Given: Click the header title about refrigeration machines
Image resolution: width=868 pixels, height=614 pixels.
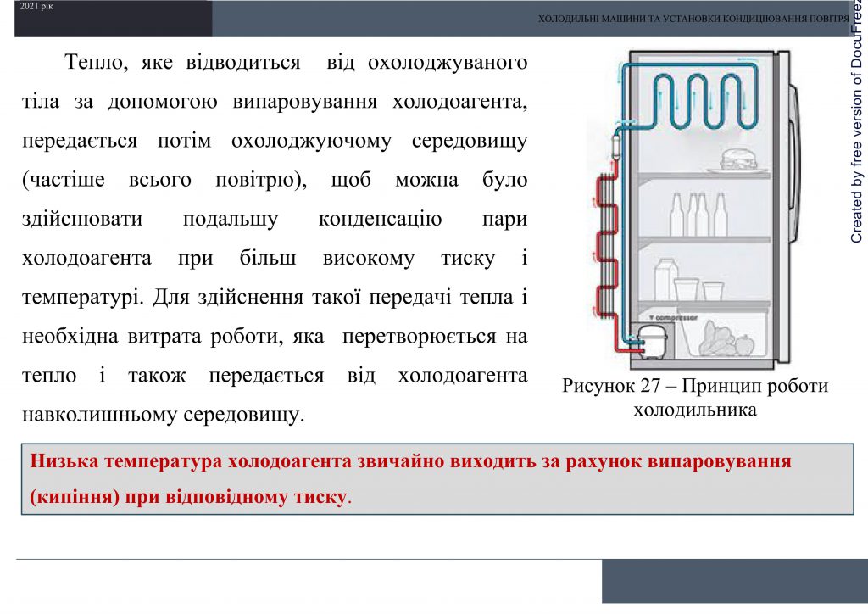Looking at the screenshot, I should pos(692,16).
